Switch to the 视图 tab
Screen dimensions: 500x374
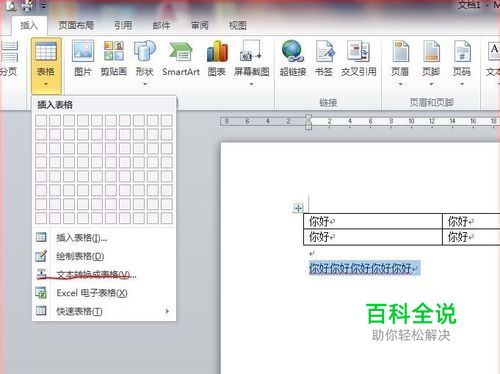tap(238, 25)
